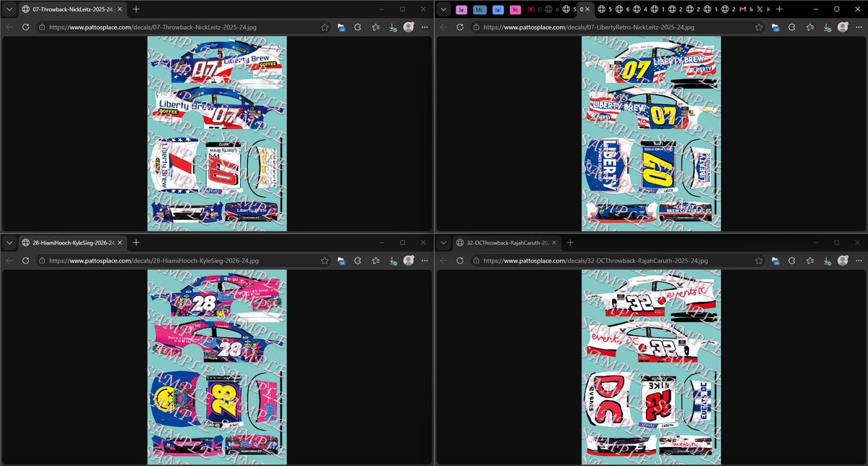Viewport: 868px width, 466px height.
Task: Favorite the 32-DCThrowback page with star
Action: tap(759, 260)
